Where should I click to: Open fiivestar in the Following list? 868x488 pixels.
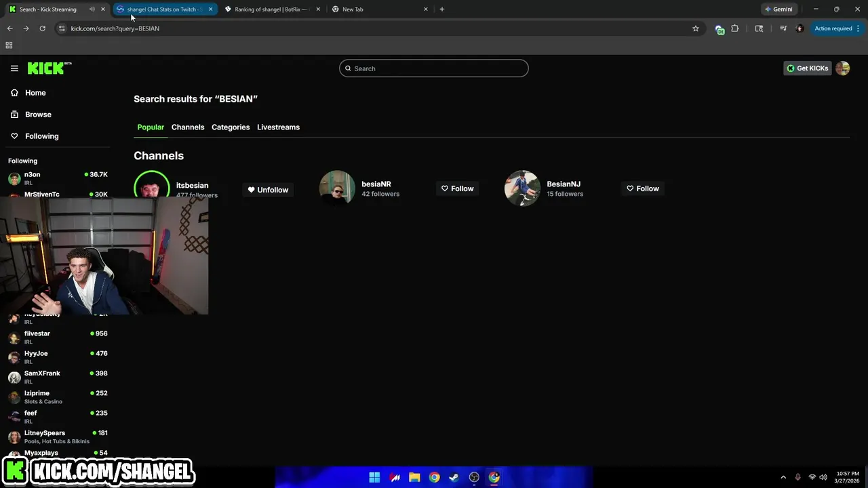pyautogui.click(x=58, y=337)
